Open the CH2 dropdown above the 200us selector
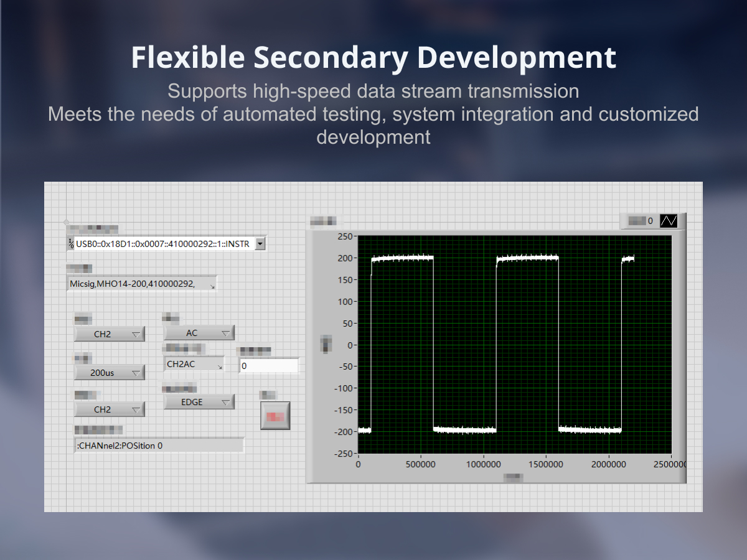Screen dimensions: 747x560 [x=110, y=334]
